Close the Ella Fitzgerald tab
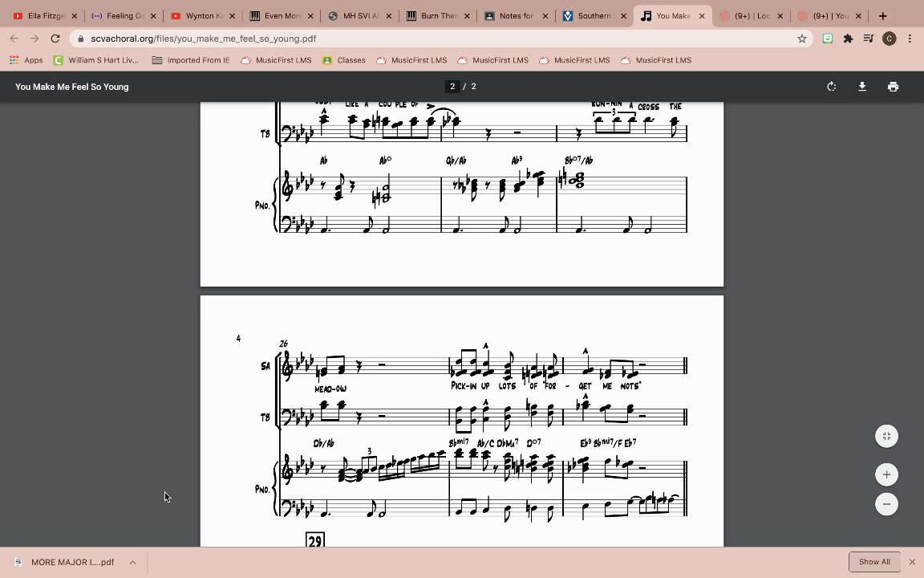924x578 pixels. coord(75,16)
